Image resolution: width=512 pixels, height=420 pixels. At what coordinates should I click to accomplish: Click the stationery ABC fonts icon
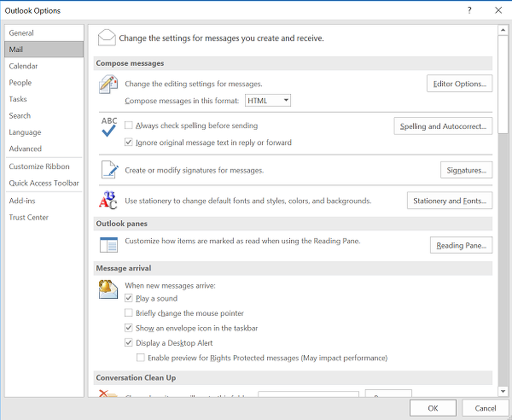pos(108,200)
